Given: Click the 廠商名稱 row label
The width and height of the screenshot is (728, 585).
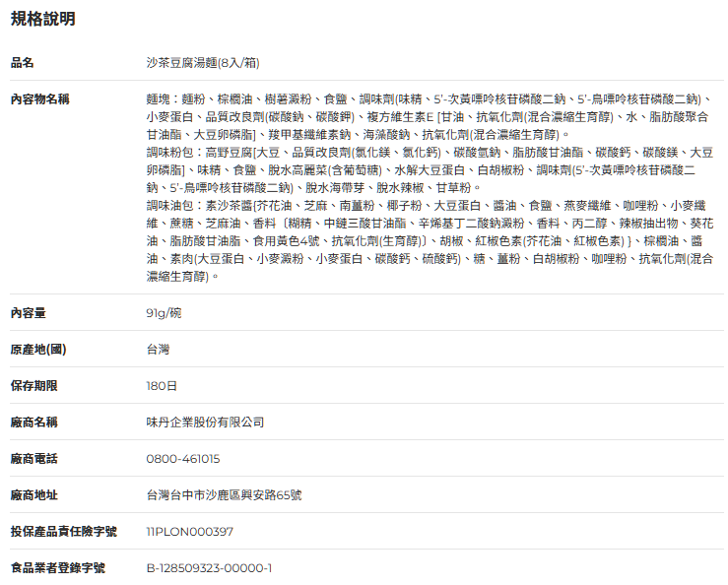Looking at the screenshot, I should point(33,422).
